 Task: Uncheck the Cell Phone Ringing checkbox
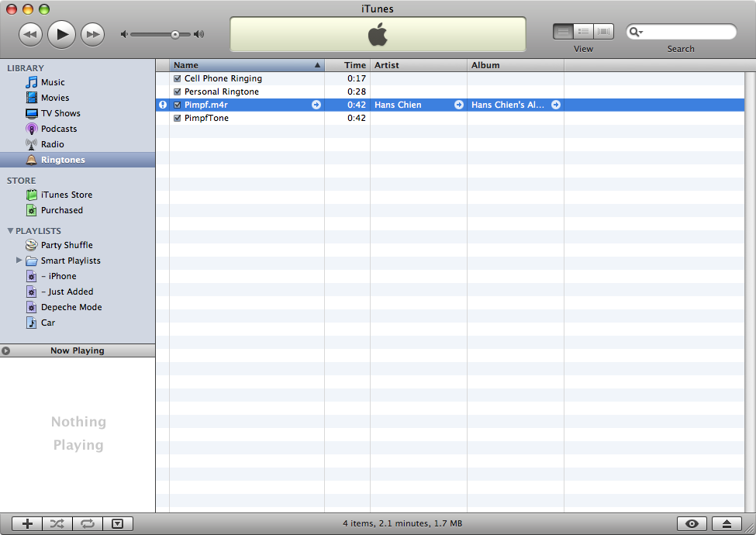click(177, 78)
